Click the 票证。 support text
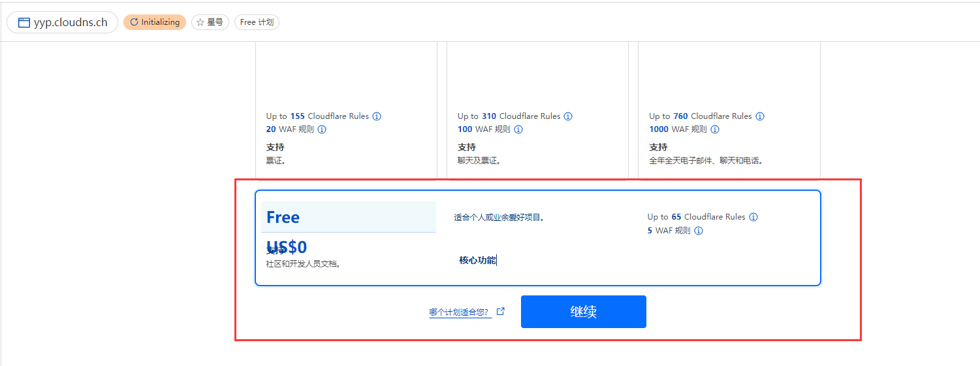The width and height of the screenshot is (980, 366). click(x=276, y=160)
